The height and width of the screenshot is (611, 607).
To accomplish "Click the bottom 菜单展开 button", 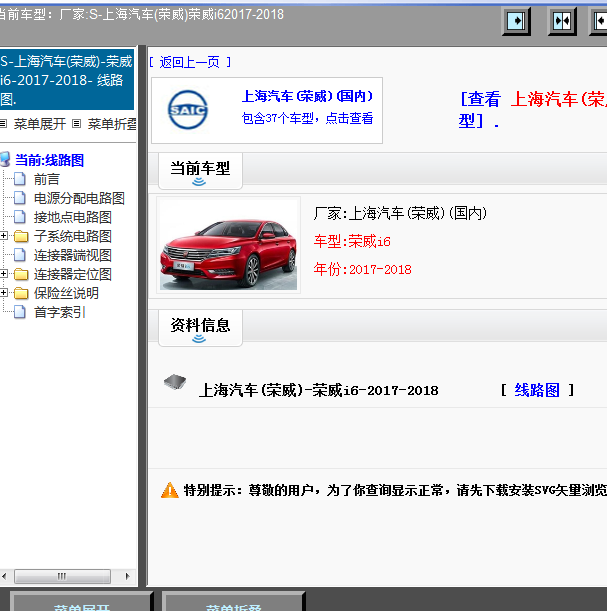I will (81, 602).
